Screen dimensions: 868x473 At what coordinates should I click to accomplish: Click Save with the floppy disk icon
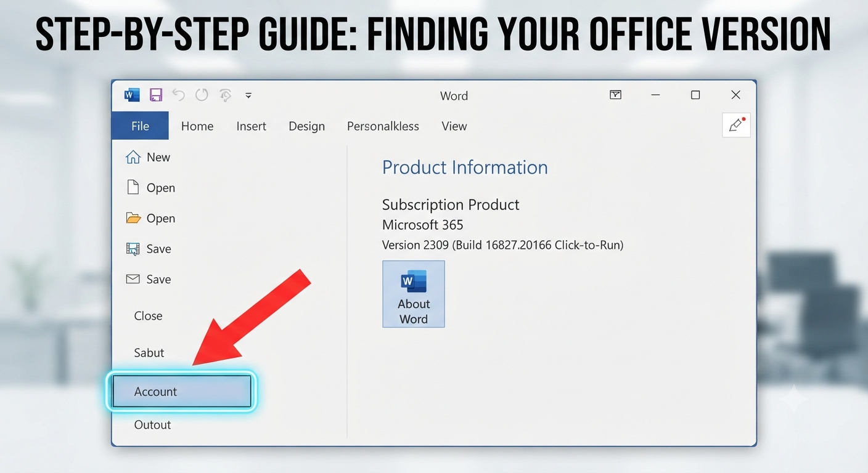(149, 249)
